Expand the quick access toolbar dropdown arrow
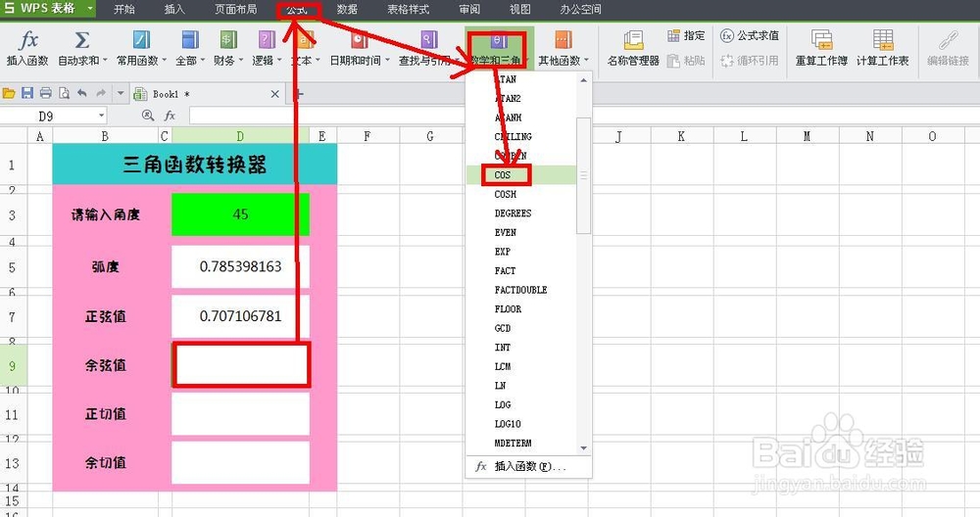The width and height of the screenshot is (980, 517). pos(121,94)
